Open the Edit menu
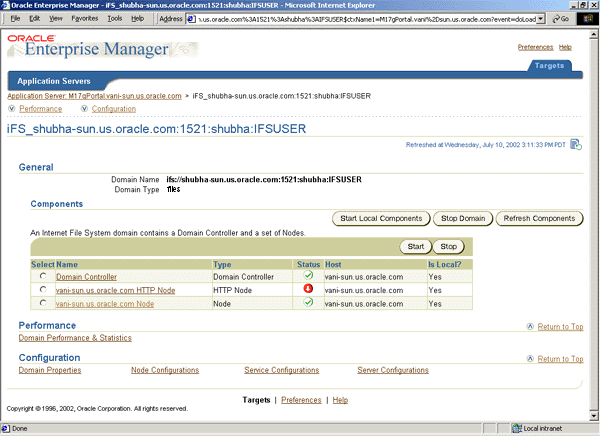600x436 pixels. pyautogui.click(x=35, y=18)
